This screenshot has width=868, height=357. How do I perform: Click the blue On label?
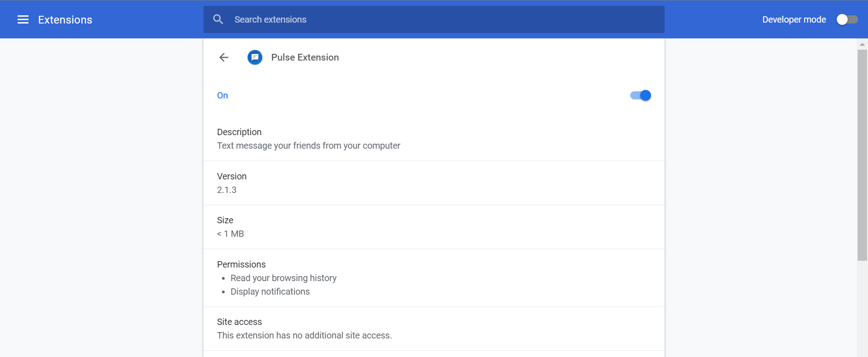(222, 95)
